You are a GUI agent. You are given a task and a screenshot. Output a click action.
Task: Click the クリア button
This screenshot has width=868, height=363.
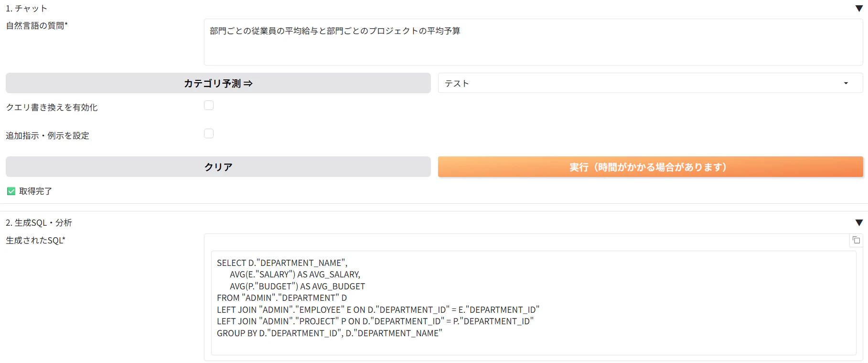pyautogui.click(x=218, y=167)
